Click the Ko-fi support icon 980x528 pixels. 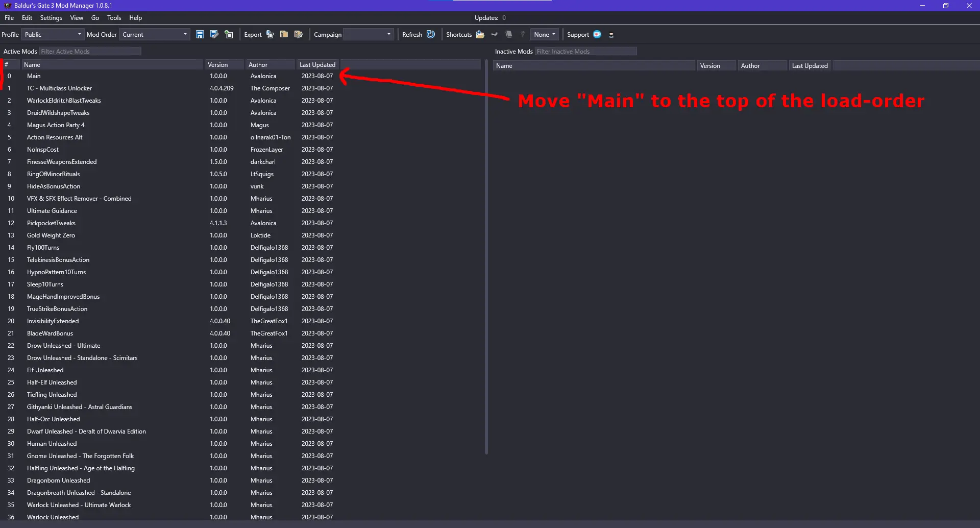click(597, 34)
